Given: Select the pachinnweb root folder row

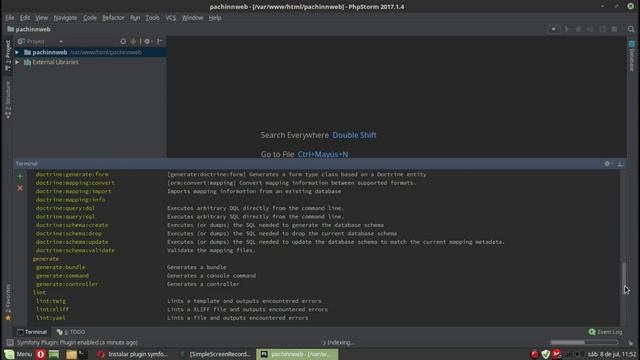Looking at the screenshot, I should click(90, 52).
